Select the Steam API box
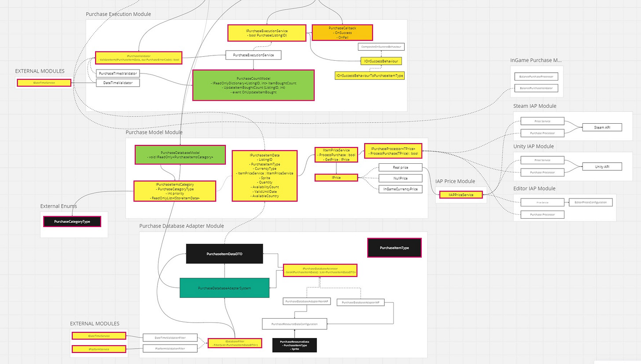 click(x=602, y=127)
